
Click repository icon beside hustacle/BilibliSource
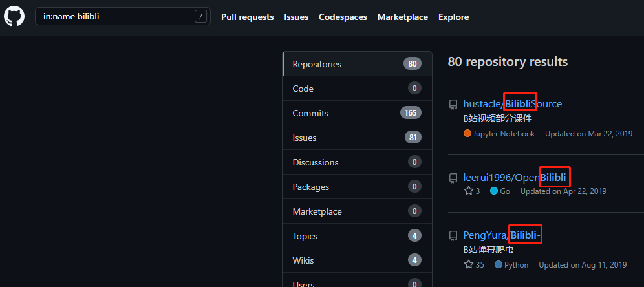pos(453,104)
